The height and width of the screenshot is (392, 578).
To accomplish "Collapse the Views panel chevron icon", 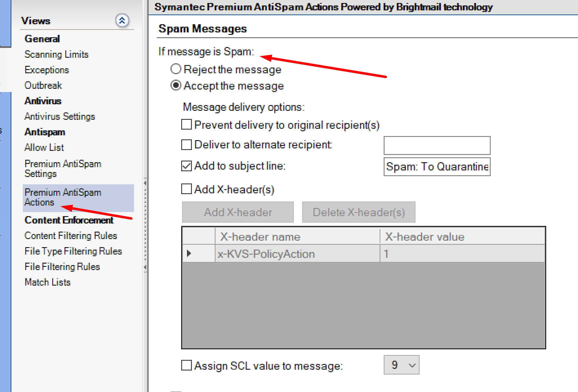I will (122, 20).
